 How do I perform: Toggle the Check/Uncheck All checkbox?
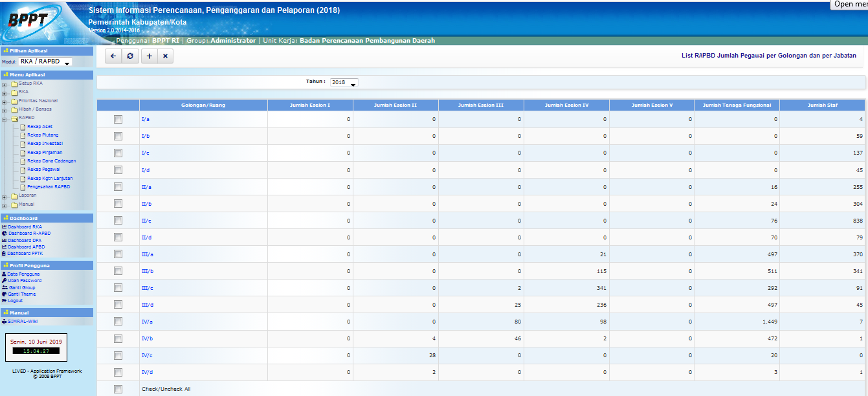click(x=118, y=389)
